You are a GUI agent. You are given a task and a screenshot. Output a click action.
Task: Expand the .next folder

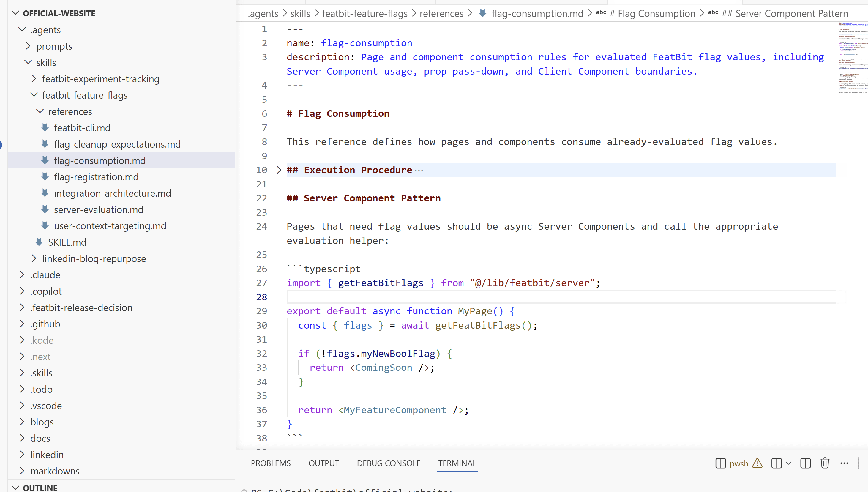click(x=22, y=356)
